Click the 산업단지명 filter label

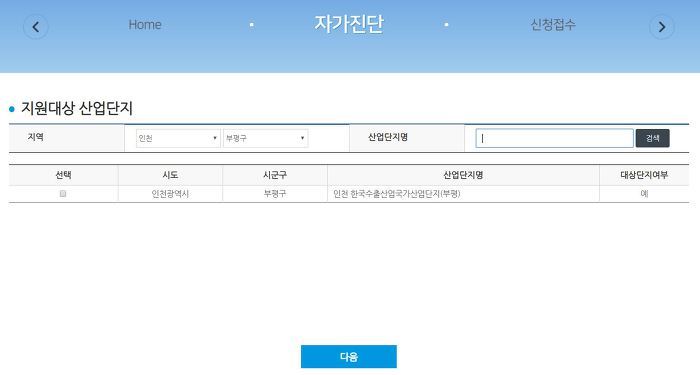click(388, 137)
